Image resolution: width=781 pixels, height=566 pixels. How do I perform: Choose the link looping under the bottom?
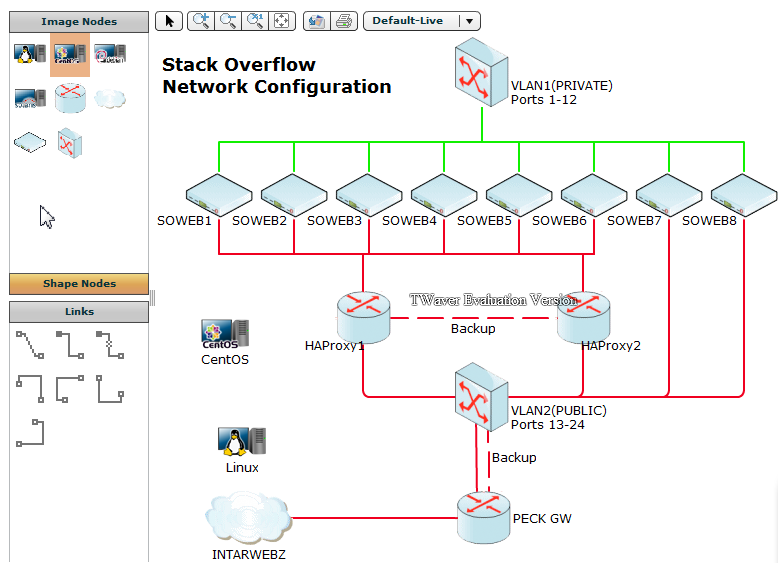pos(110,389)
